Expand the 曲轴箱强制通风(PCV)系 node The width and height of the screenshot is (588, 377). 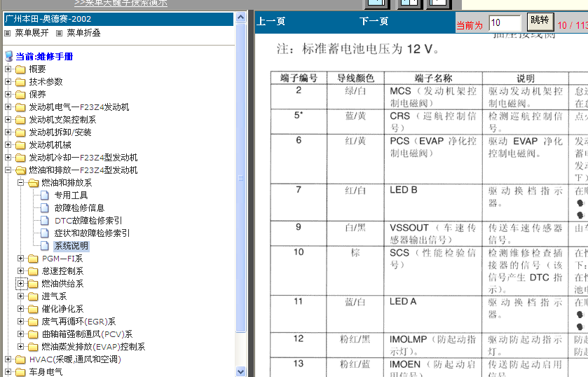point(20,334)
